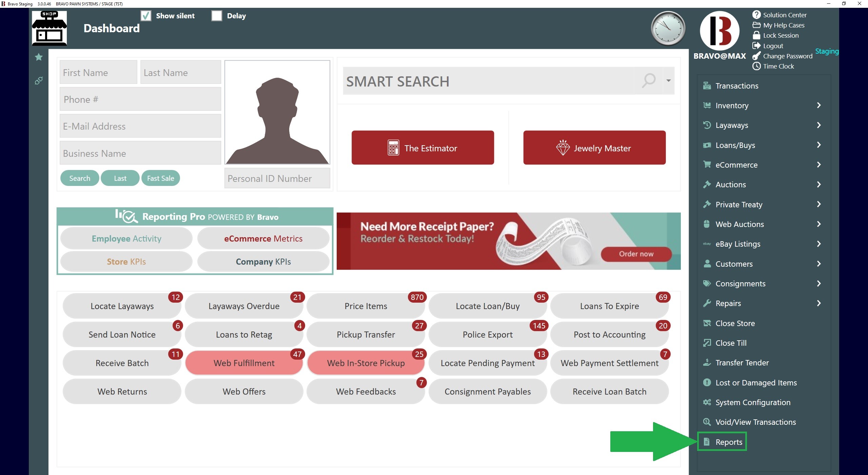The image size is (868, 475).
Task: Click the Personal ID Number field
Action: click(277, 178)
